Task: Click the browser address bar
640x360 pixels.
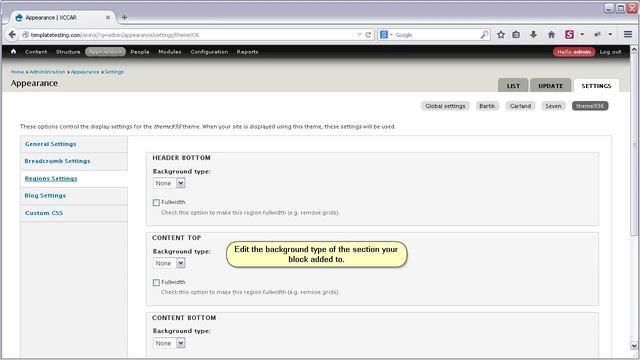Action: coord(192,35)
